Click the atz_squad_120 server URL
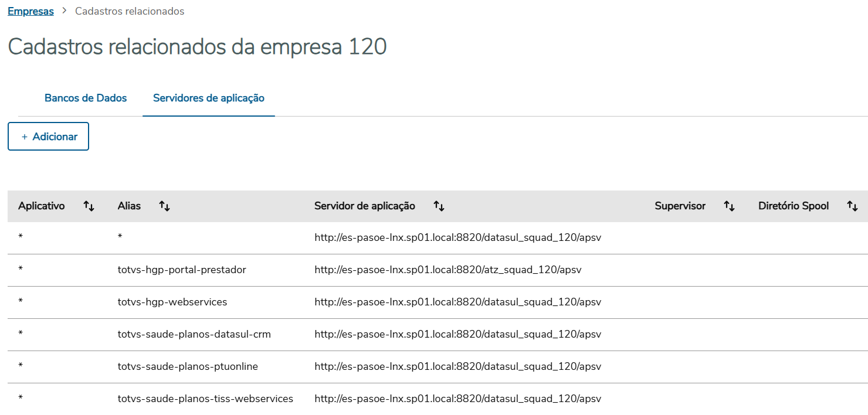 point(448,270)
